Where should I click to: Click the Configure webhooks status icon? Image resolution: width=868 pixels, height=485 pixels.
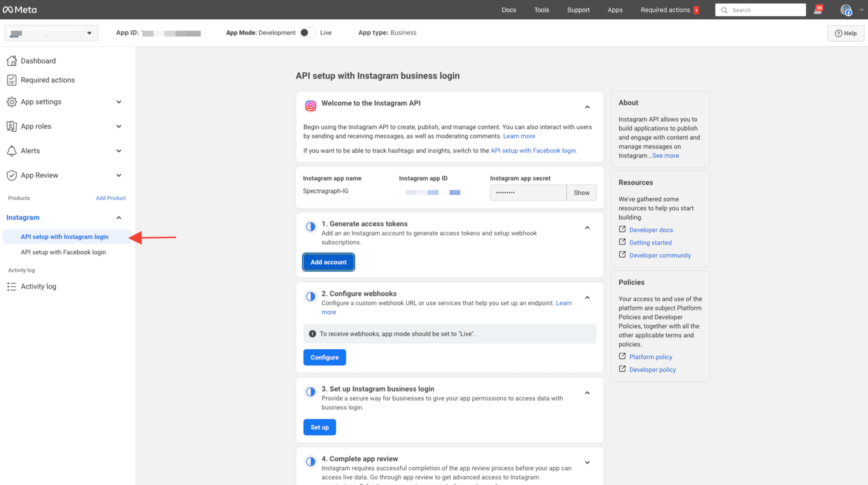coord(311,296)
